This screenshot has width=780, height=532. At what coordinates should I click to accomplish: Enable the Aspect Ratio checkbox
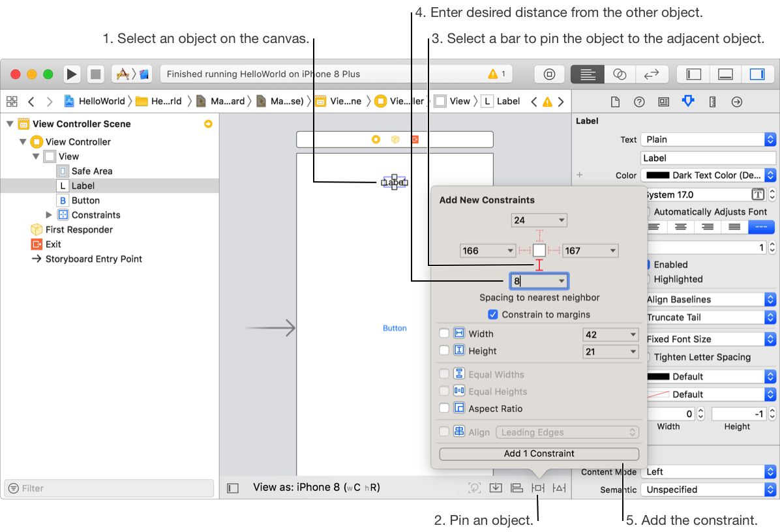(x=444, y=408)
